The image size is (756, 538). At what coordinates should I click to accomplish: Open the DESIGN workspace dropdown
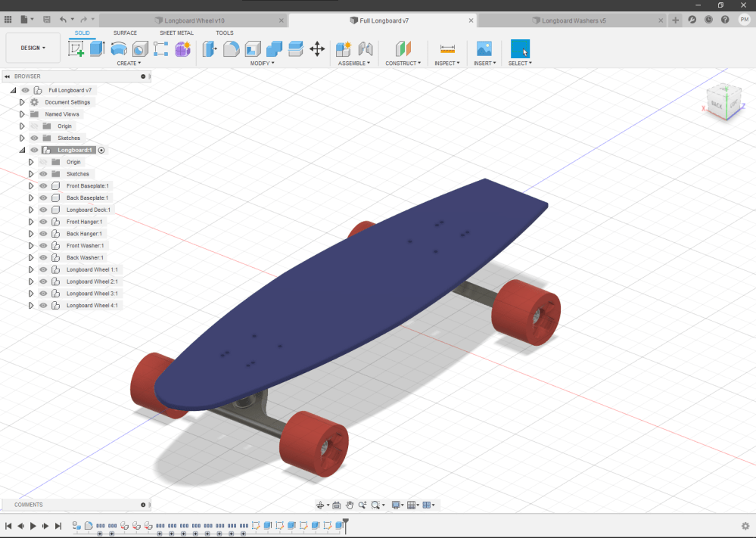pyautogui.click(x=33, y=48)
